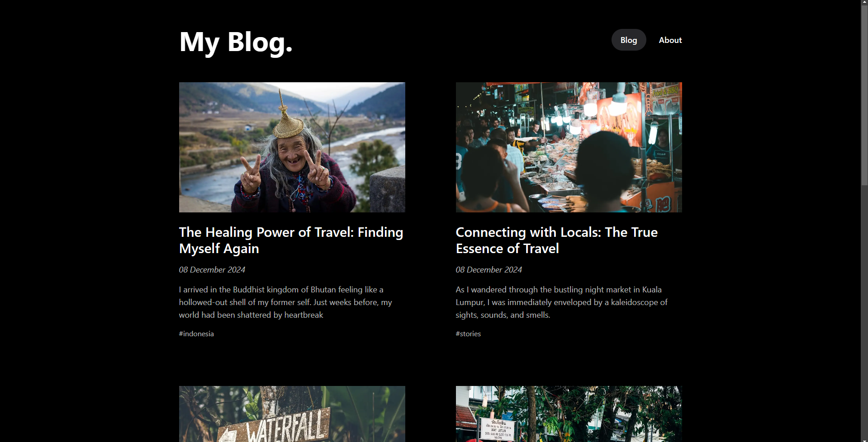Open the night market post image
The height and width of the screenshot is (442, 868).
569,147
